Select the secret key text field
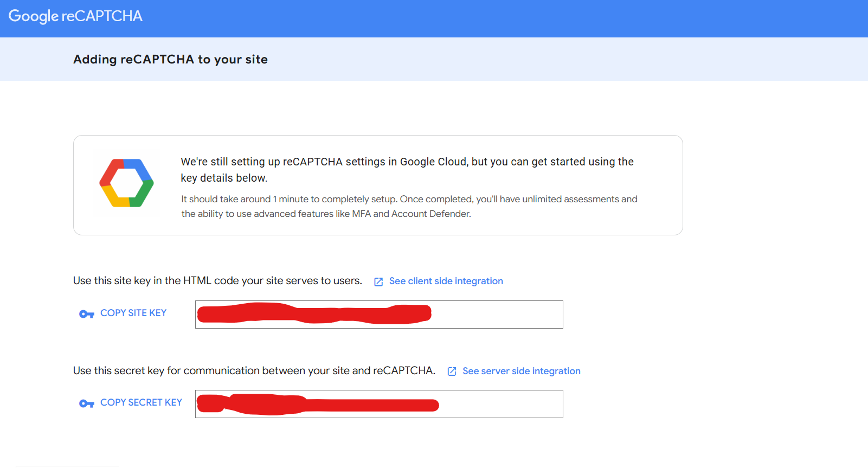 pyautogui.click(x=379, y=404)
